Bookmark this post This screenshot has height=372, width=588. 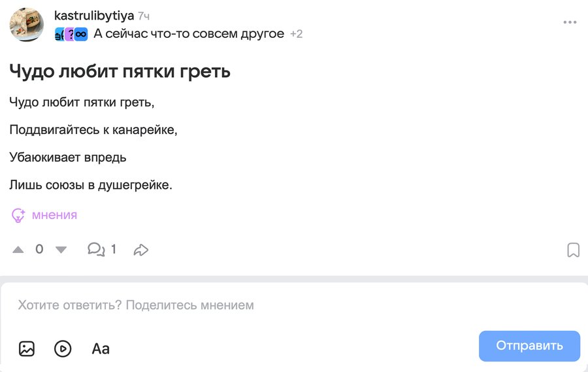[x=573, y=250]
